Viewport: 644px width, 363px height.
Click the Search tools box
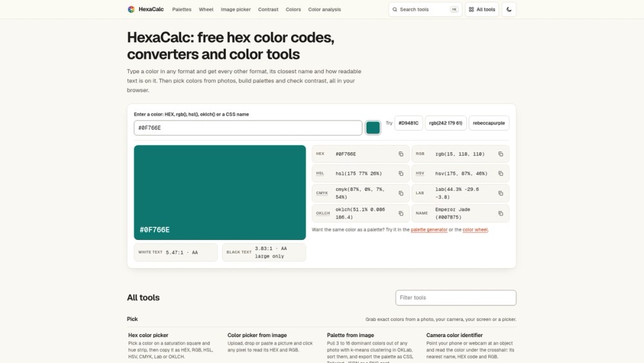tap(425, 10)
